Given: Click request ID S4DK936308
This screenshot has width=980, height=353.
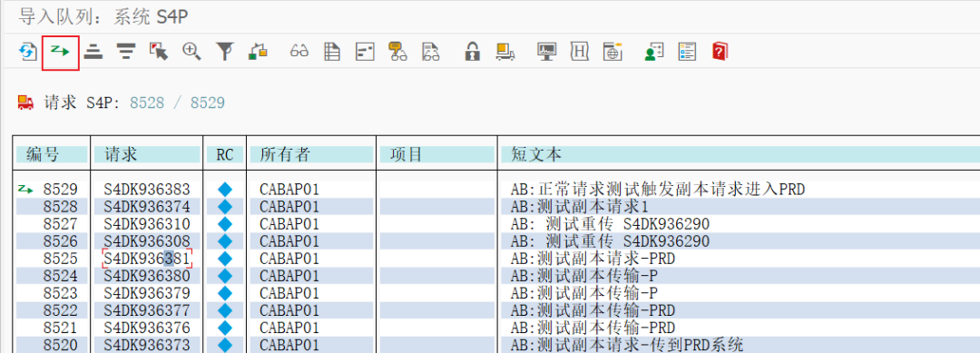Looking at the screenshot, I should tap(147, 241).
